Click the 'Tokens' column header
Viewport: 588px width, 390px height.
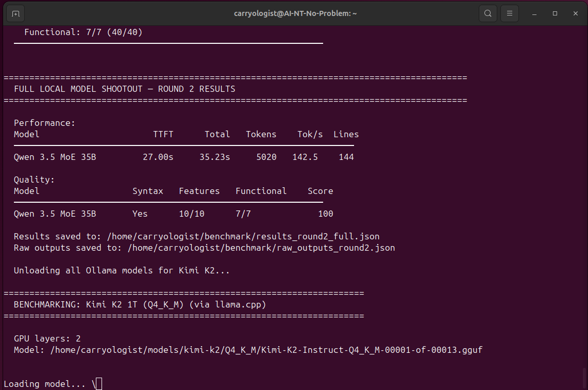click(x=261, y=134)
